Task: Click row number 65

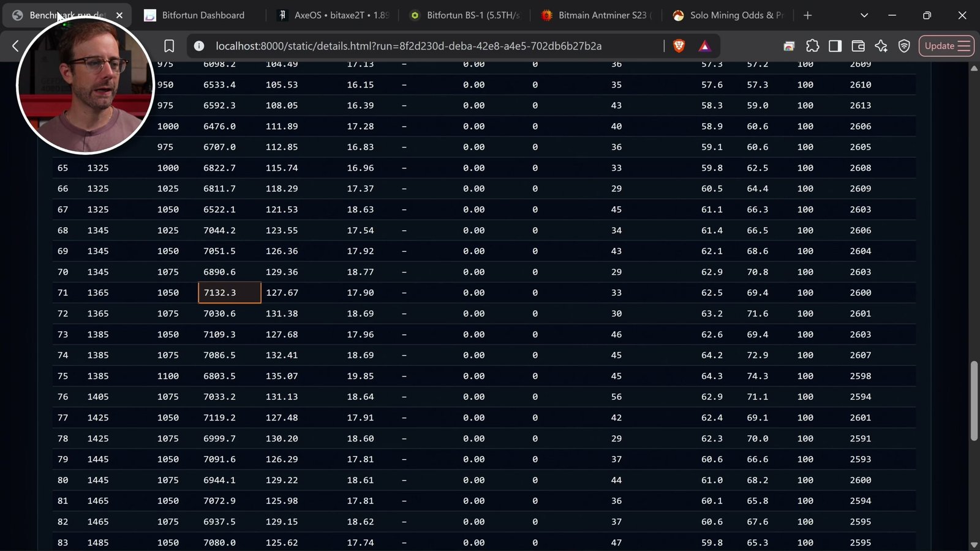Action: coord(62,168)
